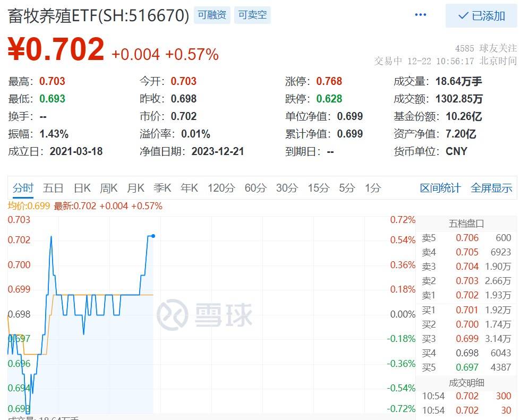Switch to the 日K chart tab

click(82, 188)
